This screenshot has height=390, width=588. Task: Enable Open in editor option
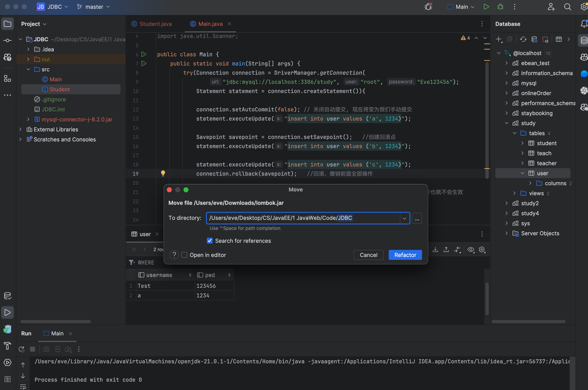184,255
